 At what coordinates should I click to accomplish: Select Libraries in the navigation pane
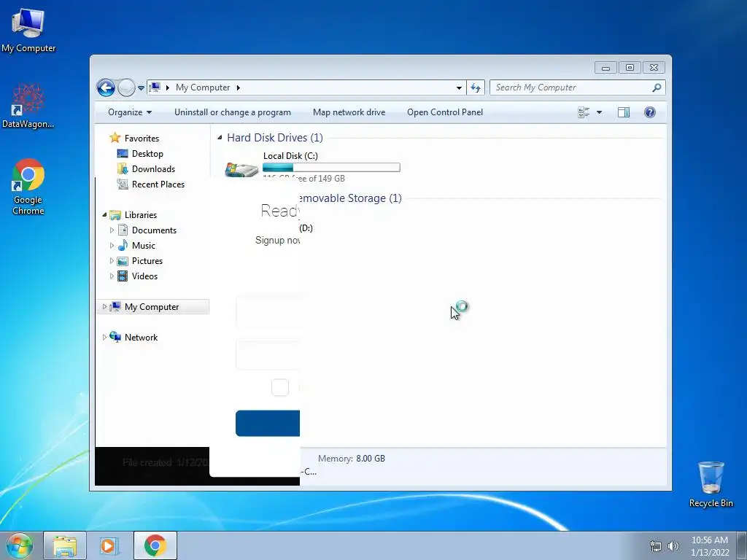pos(141,215)
